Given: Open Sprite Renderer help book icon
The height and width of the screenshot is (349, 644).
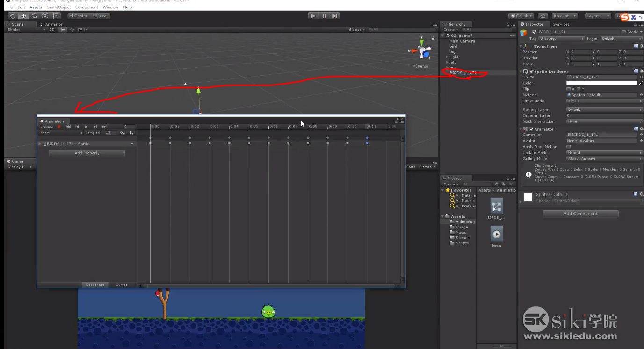Looking at the screenshot, I should tap(636, 71).
